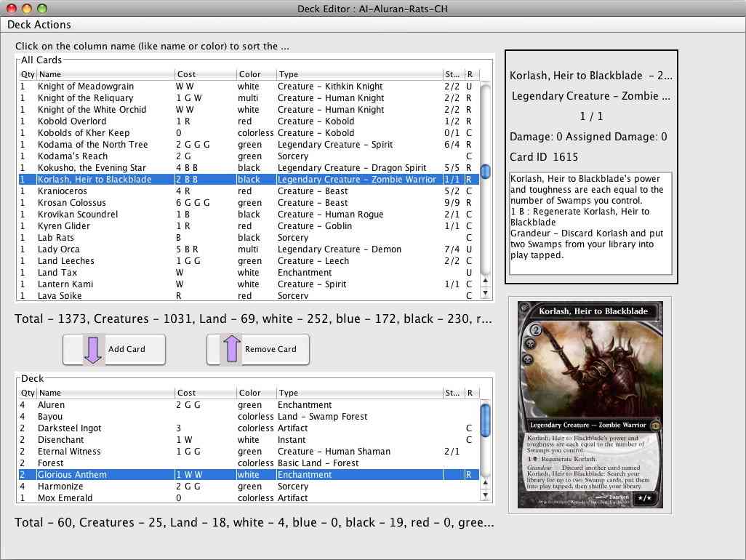Select Mox Emerald in the deck
Image resolution: width=746 pixels, height=560 pixels.
65,498
